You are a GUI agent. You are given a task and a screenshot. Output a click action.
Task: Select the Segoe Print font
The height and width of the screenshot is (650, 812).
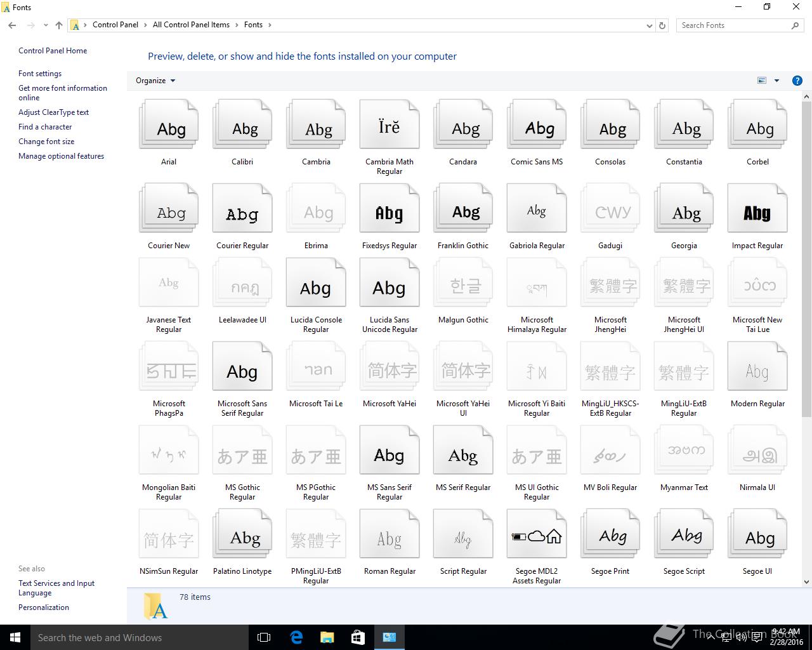click(x=610, y=534)
